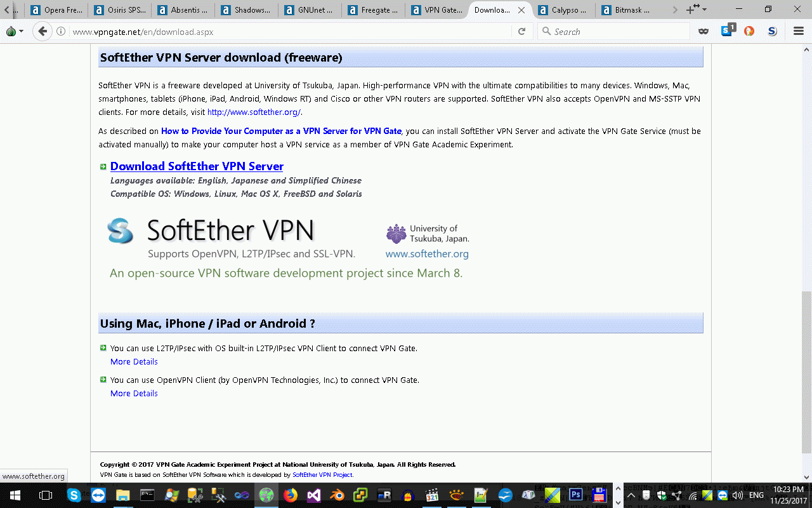The width and height of the screenshot is (812, 508).
Task: Open the Command Prompt taskbar icon
Action: 147,495
